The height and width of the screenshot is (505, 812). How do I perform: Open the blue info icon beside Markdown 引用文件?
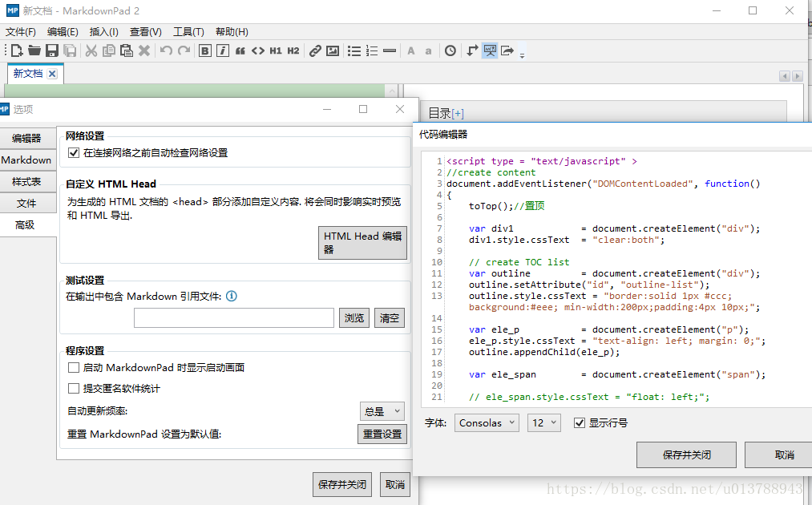click(232, 297)
